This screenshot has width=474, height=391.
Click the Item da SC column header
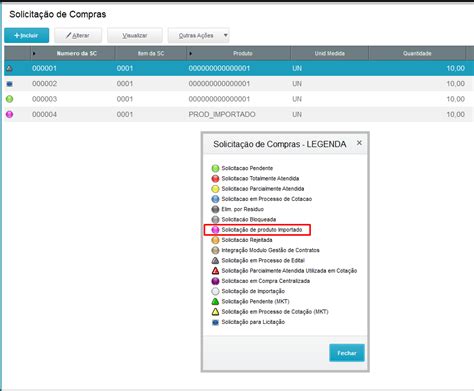[x=151, y=53]
